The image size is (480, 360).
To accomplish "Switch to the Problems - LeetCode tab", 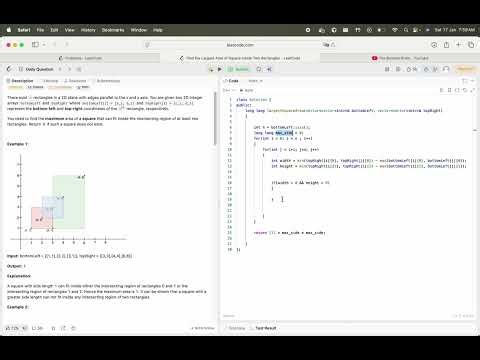I will [80, 58].
